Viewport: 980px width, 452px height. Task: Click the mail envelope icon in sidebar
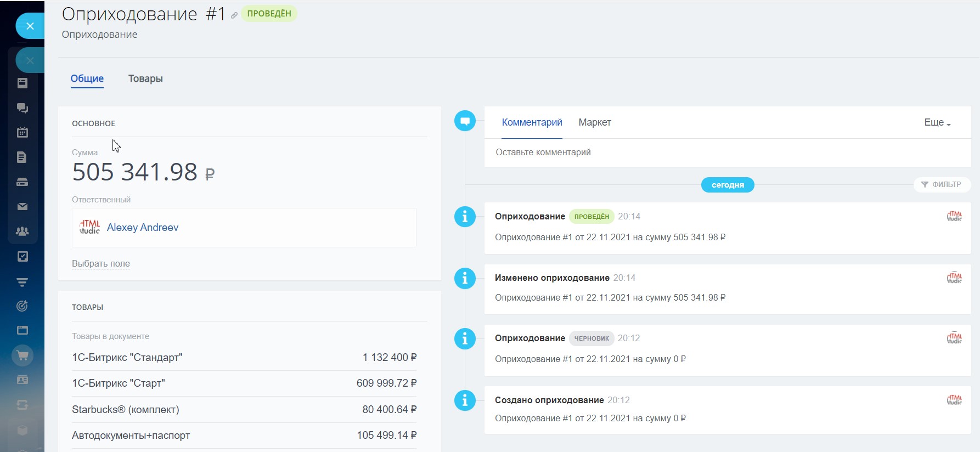pos(22,207)
